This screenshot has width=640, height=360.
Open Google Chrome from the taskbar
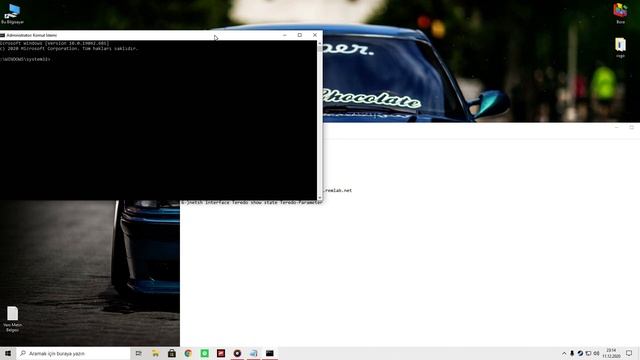pyautogui.click(x=188, y=353)
